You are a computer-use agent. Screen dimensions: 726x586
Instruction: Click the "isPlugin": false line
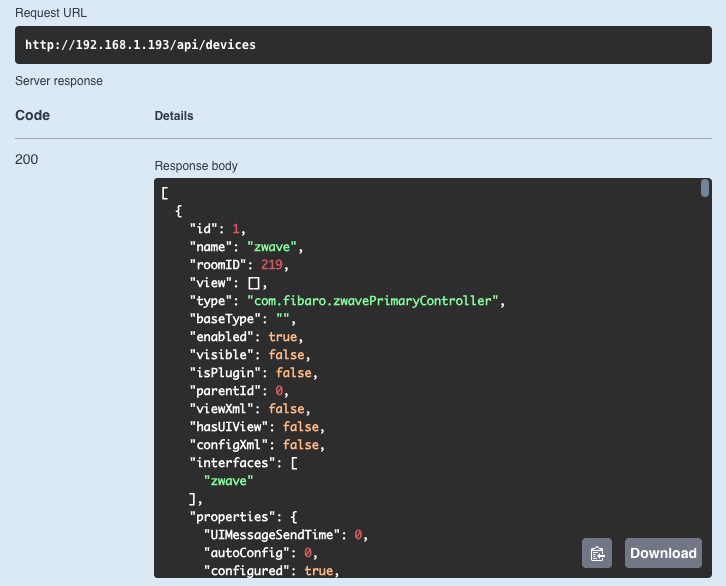click(254, 373)
